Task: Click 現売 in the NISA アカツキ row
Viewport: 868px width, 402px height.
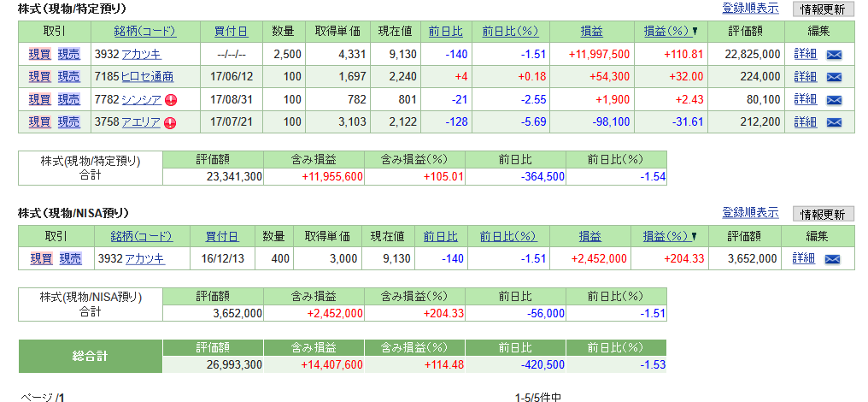Action: tap(70, 258)
